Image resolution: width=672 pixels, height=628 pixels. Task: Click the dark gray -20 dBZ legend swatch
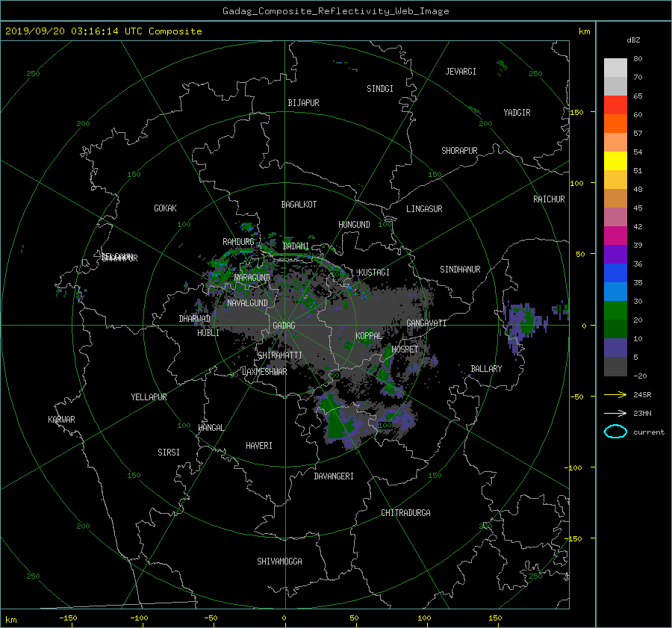click(615, 367)
